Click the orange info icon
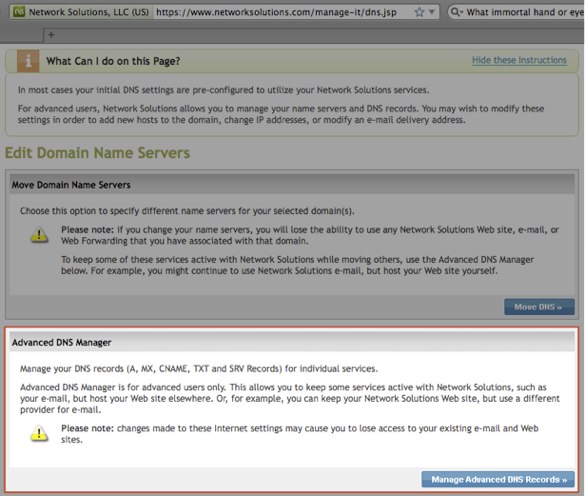 pyautogui.click(x=28, y=61)
